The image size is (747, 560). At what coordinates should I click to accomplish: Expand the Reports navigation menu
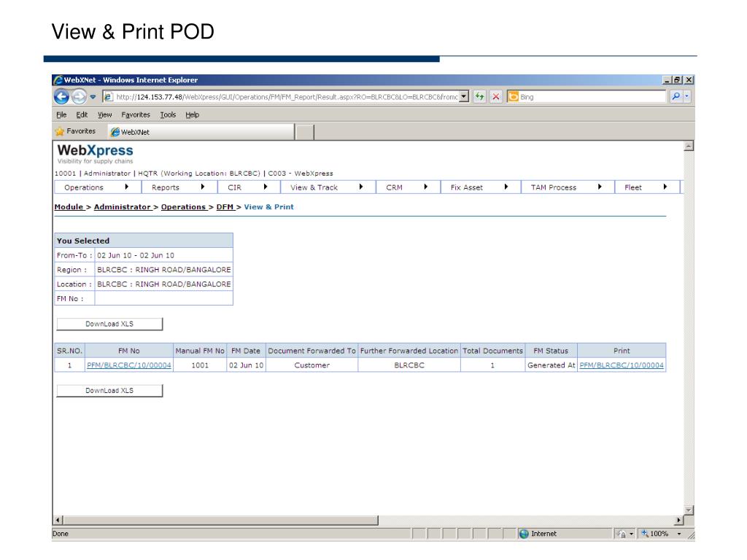point(179,187)
